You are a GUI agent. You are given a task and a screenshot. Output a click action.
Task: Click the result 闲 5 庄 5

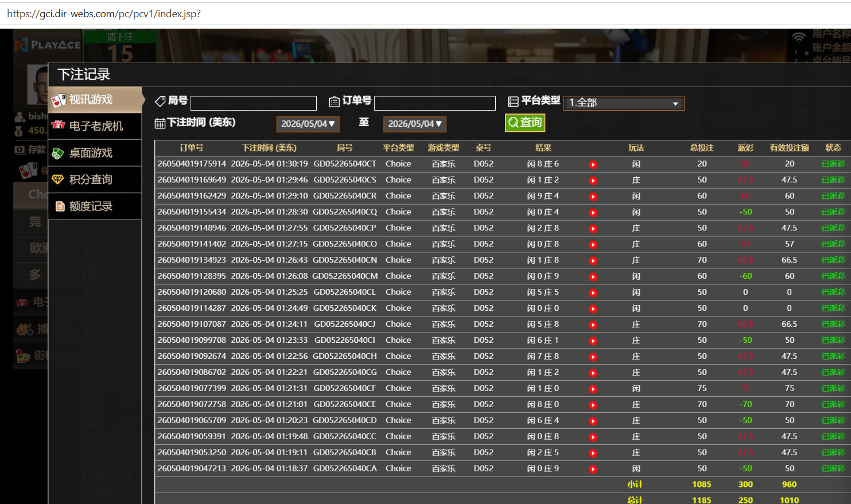coord(543,292)
